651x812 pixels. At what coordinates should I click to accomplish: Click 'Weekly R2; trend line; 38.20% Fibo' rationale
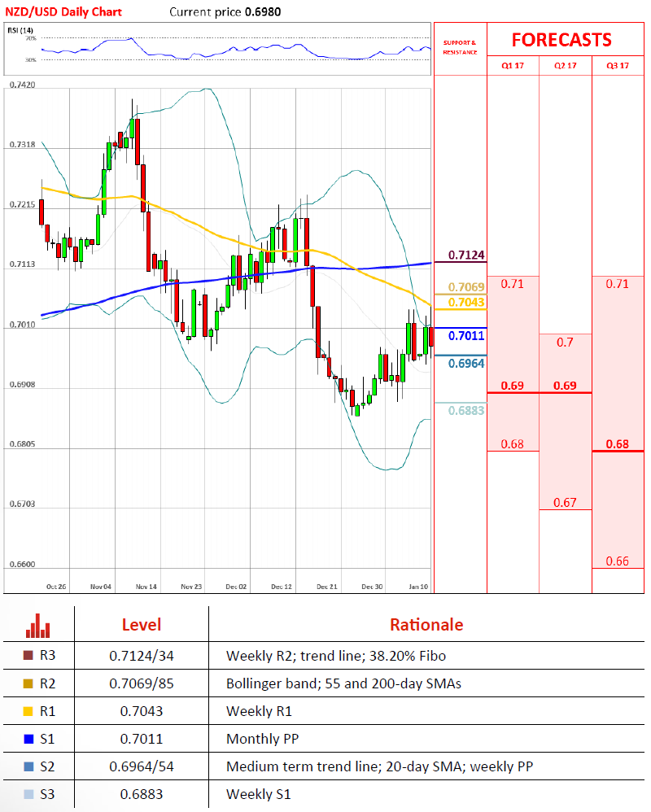coord(336,656)
